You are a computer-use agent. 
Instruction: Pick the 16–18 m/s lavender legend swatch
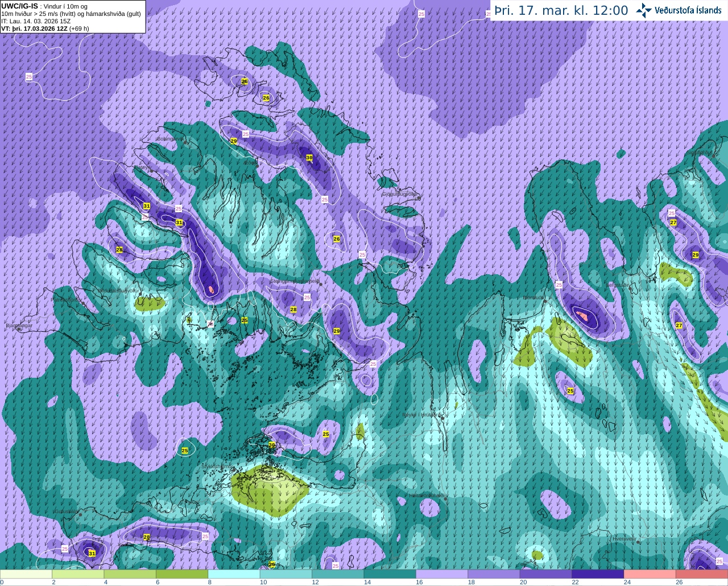coord(442,573)
